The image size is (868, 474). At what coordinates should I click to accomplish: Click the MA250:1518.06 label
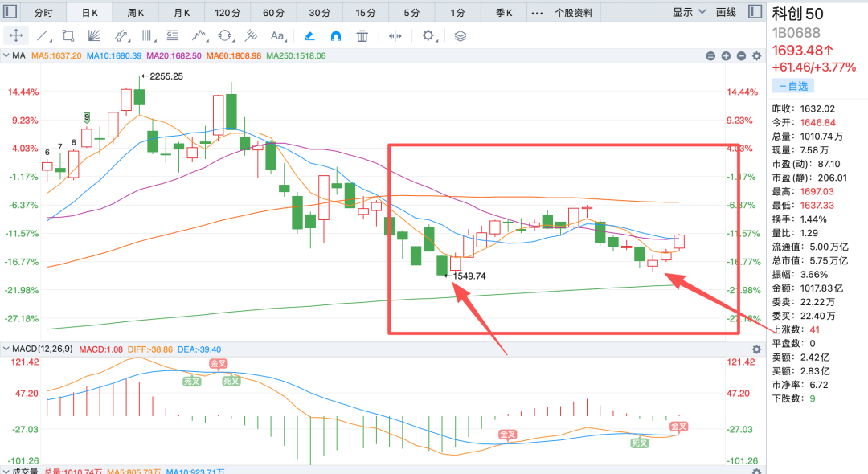pyautogui.click(x=296, y=56)
